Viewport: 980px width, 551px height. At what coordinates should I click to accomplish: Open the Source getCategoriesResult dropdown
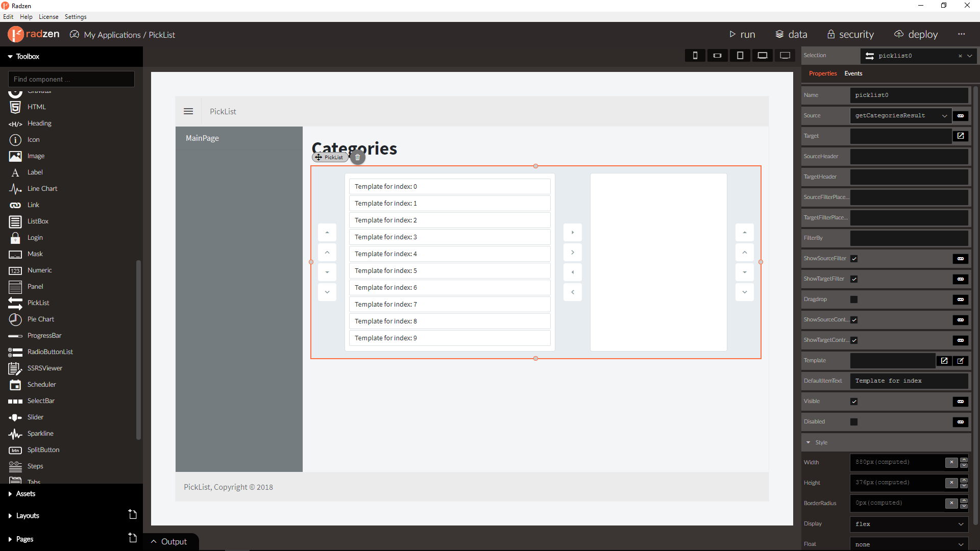pos(900,116)
